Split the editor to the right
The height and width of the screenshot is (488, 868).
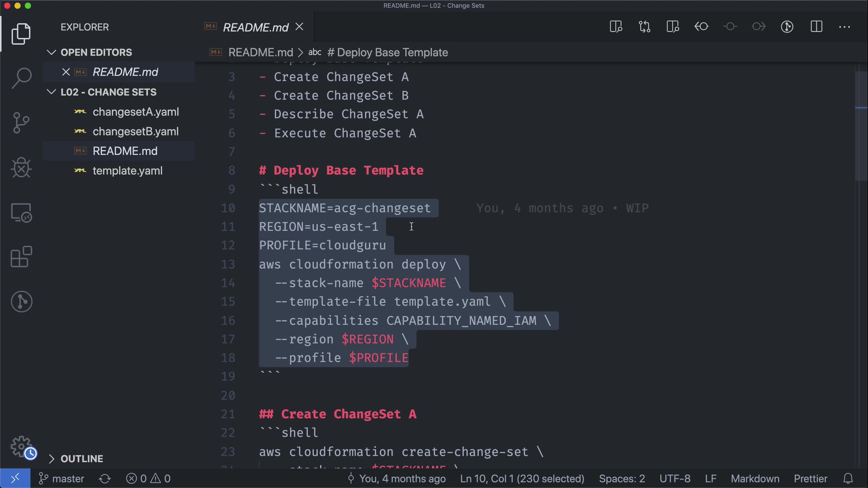pos(816,27)
